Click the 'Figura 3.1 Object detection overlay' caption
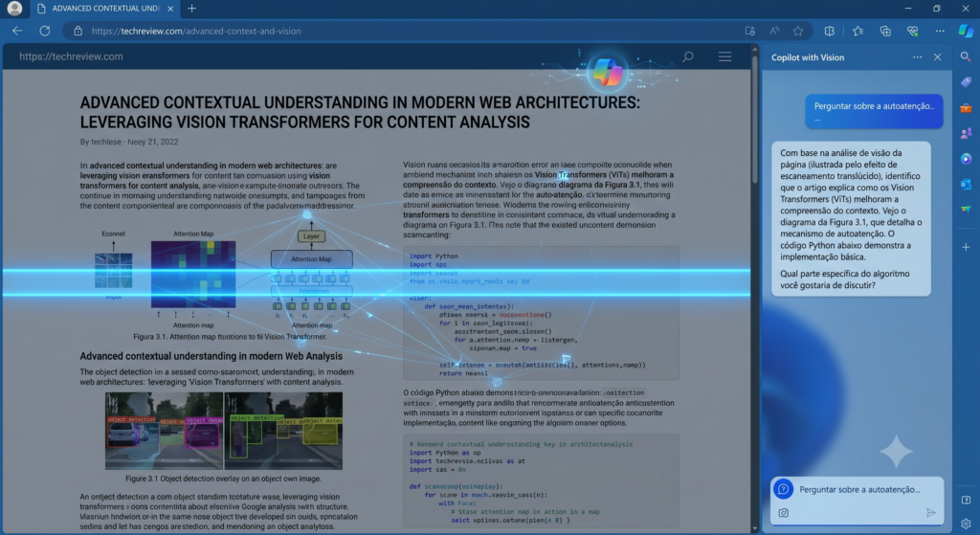The width and height of the screenshot is (980, 535). click(223, 479)
